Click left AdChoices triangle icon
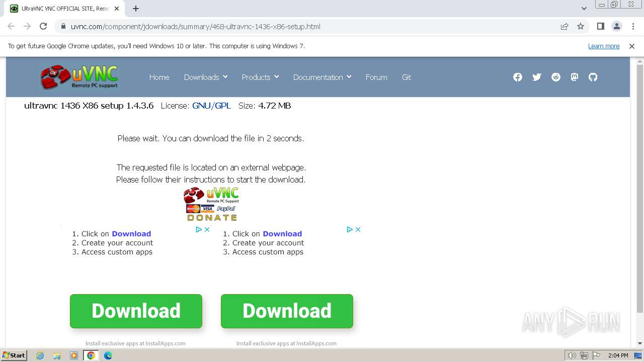This screenshot has width=644, height=362. (199, 229)
